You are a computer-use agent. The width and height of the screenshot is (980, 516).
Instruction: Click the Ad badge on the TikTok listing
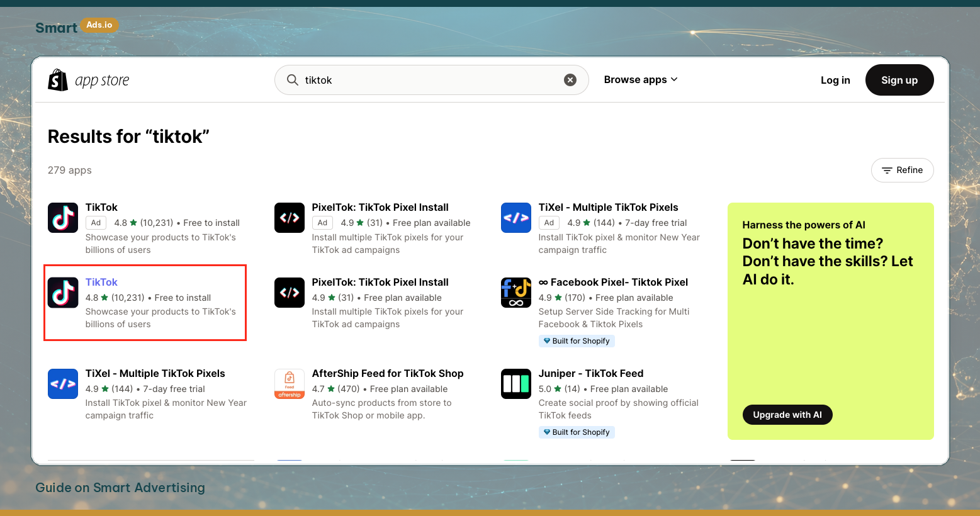96,223
